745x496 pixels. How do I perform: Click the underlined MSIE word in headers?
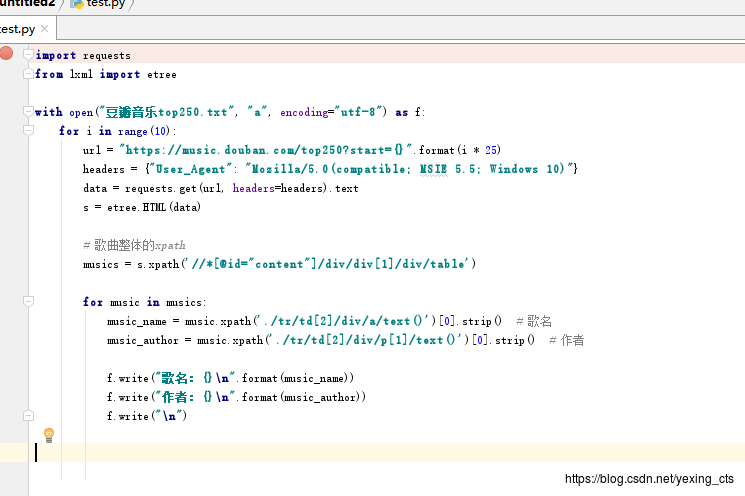click(433, 169)
